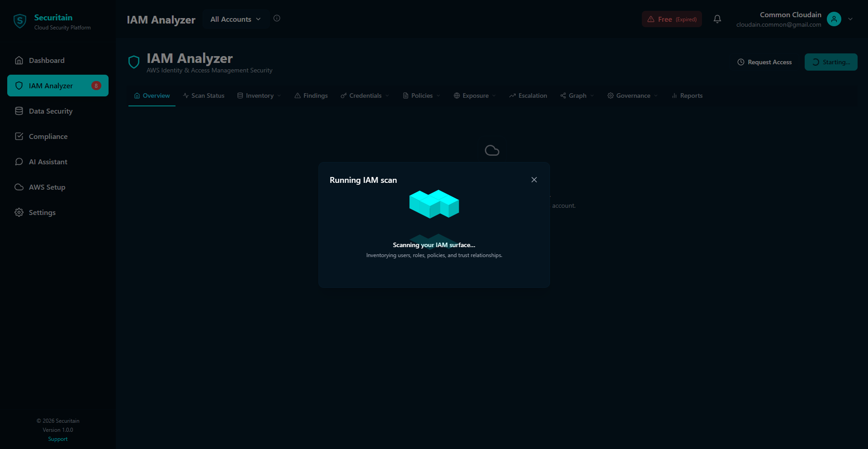Click the shield icon beside IAM Analyzer heading
This screenshot has height=449, width=868.
tap(134, 62)
